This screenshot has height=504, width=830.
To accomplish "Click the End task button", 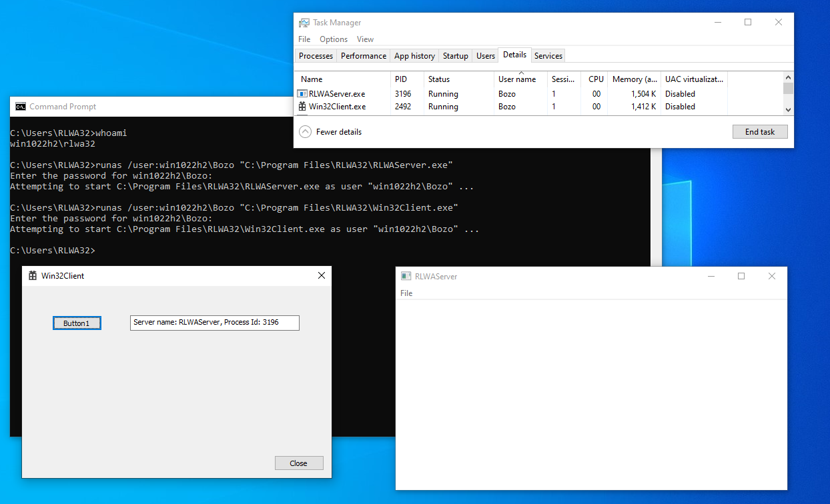I will point(760,132).
